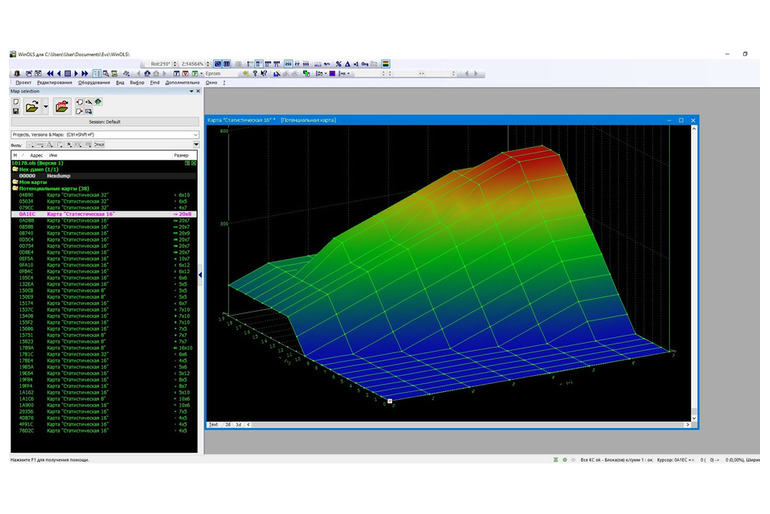Viewport: 770px width, 514px height.
Task: Click the single right arrow navigation icon
Action: [76, 73]
